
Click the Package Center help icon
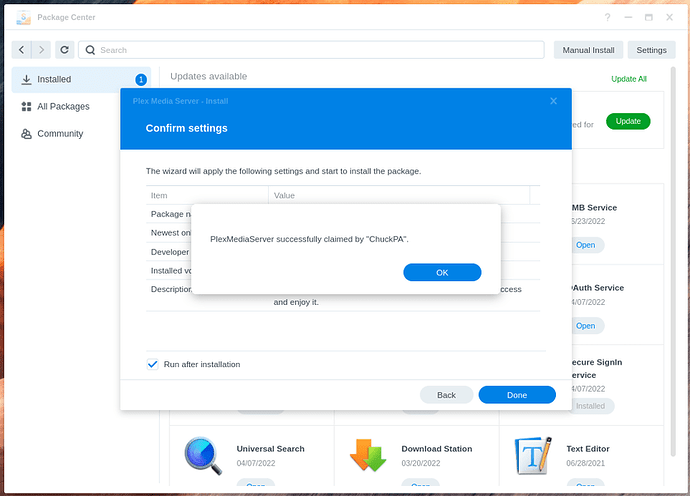click(607, 17)
